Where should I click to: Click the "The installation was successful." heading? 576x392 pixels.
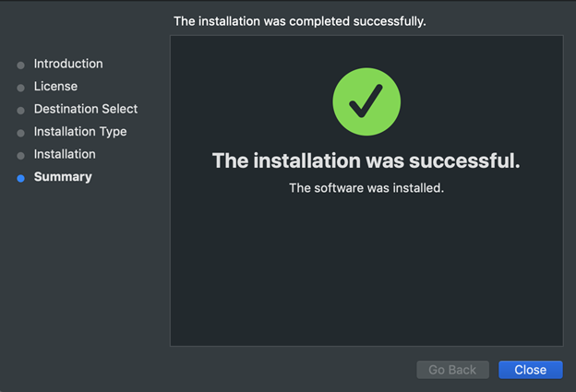pyautogui.click(x=366, y=160)
